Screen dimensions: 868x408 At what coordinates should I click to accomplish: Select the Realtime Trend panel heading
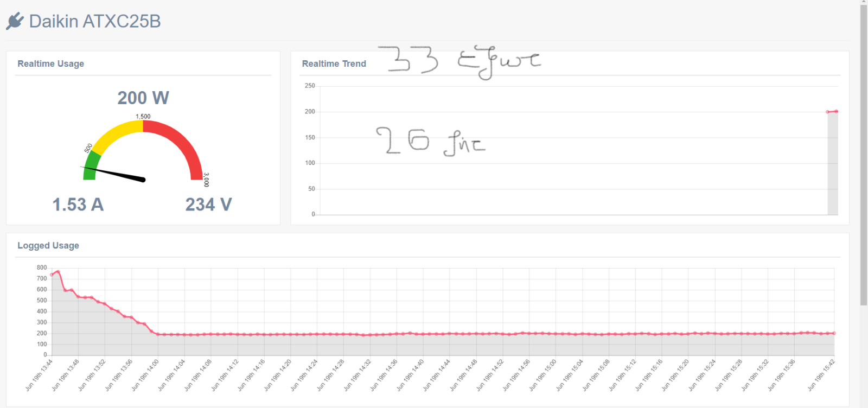click(x=334, y=63)
